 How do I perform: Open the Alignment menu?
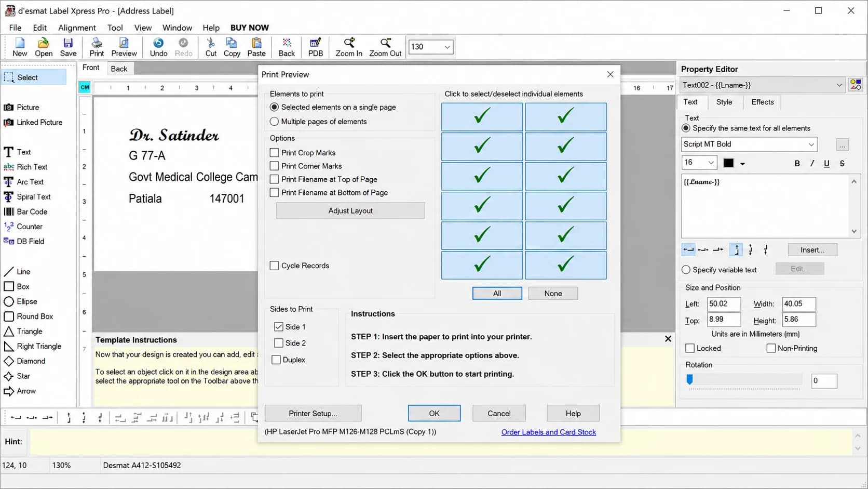77,28
